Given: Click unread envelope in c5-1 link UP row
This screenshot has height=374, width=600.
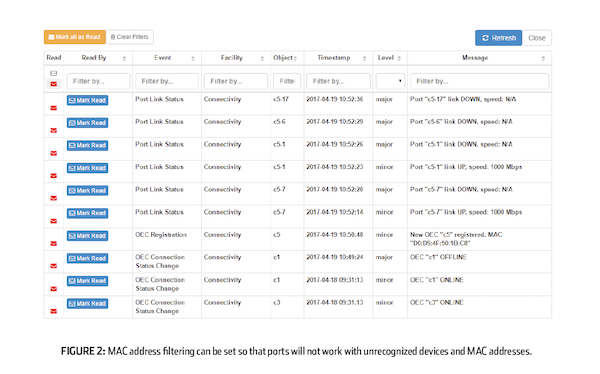Looking at the screenshot, I should pos(54,176).
